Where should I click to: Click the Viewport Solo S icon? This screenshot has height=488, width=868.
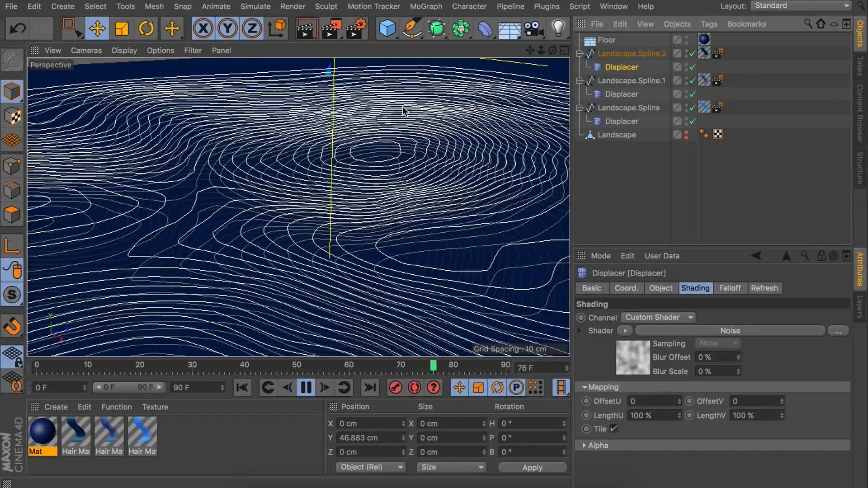12,295
